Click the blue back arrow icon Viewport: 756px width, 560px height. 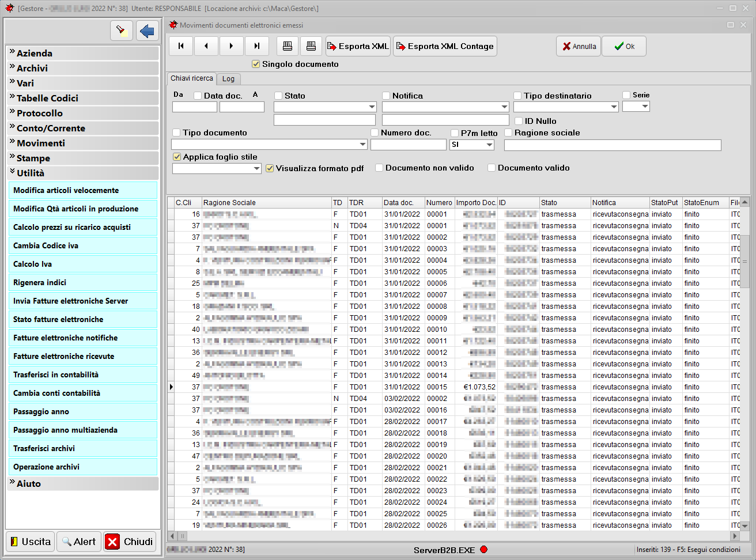(x=148, y=31)
